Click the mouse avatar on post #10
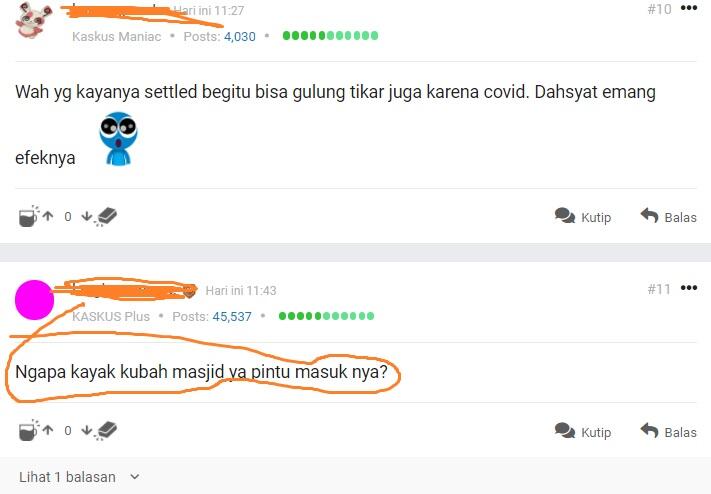 tap(34, 20)
